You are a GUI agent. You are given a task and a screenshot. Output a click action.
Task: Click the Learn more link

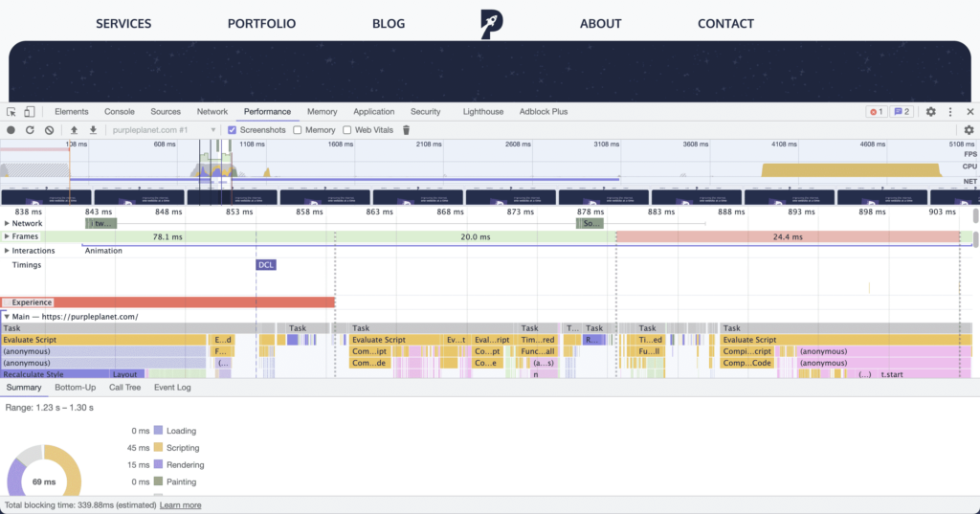click(x=180, y=505)
